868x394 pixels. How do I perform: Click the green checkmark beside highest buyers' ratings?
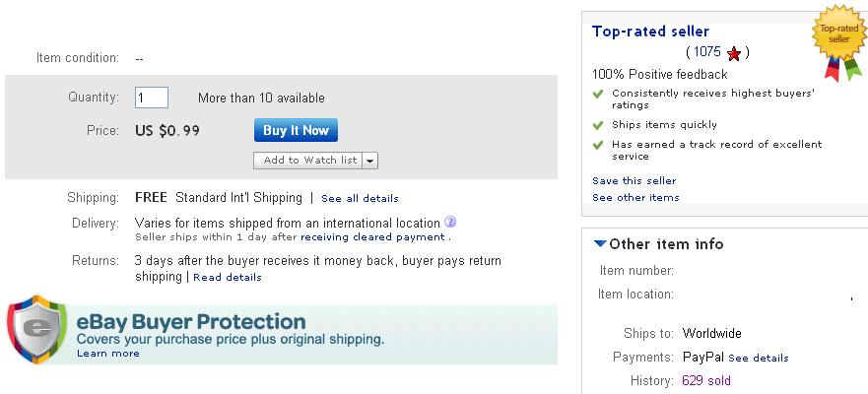click(598, 94)
